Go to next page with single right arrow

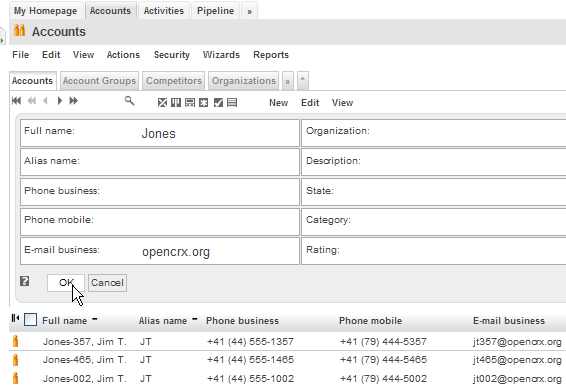click(60, 101)
